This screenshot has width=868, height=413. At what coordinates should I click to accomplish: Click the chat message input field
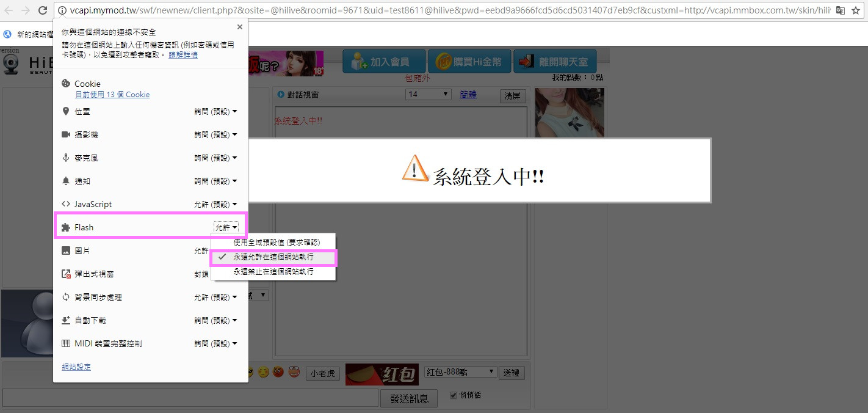[x=190, y=398]
